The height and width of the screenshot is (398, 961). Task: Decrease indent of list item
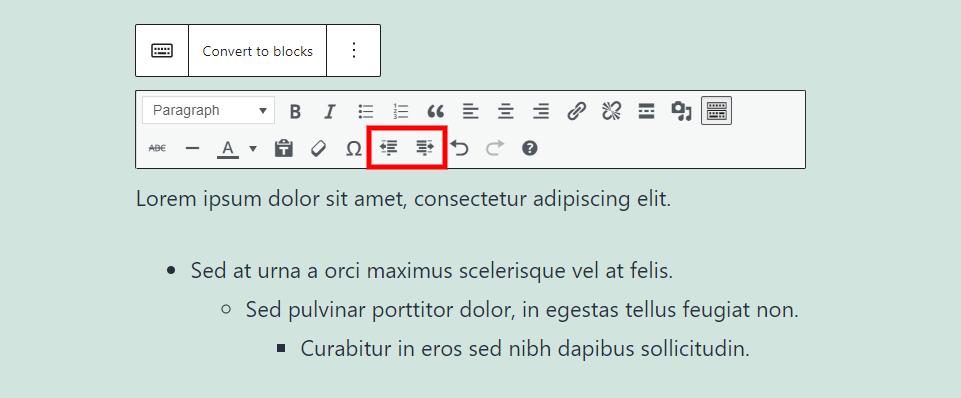coord(389,148)
